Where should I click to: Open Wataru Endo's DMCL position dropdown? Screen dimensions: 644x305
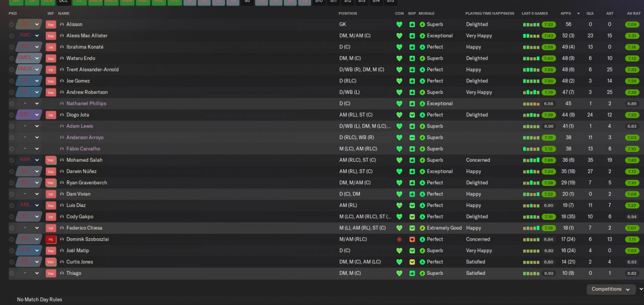pyautogui.click(x=29, y=58)
